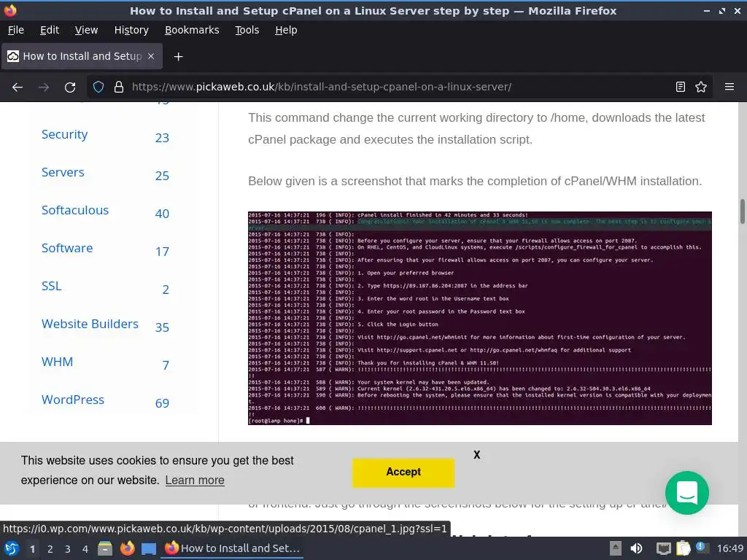Switch to workspace 3

click(68, 549)
